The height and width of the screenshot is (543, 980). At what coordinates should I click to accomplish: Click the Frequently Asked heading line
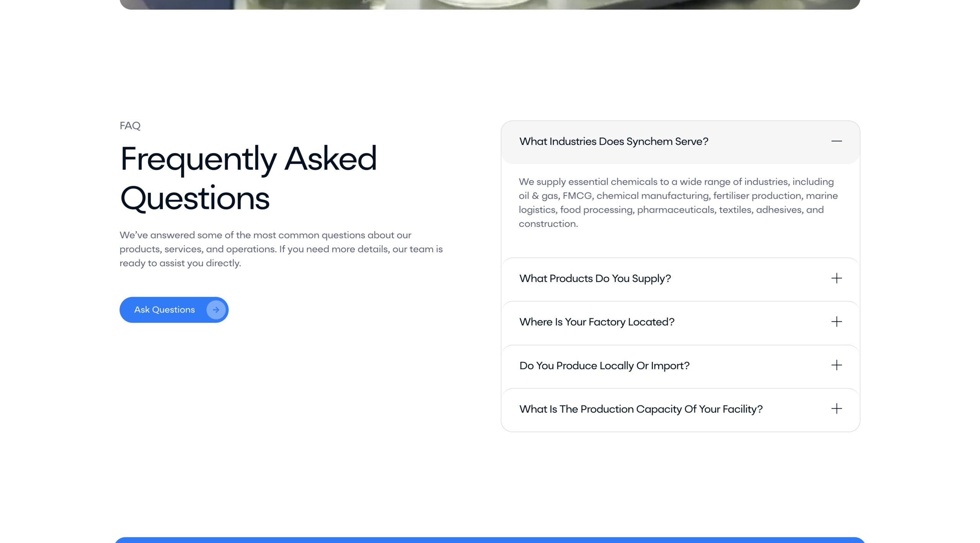(x=248, y=159)
